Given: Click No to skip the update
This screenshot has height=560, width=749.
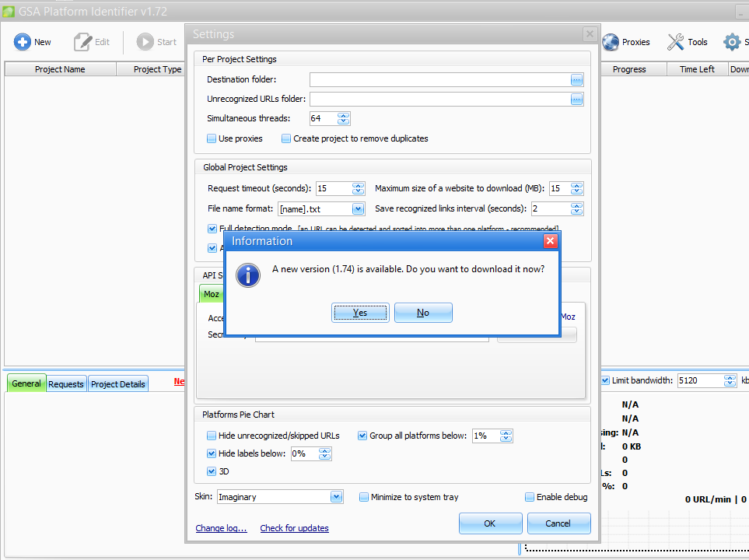Looking at the screenshot, I should [423, 313].
